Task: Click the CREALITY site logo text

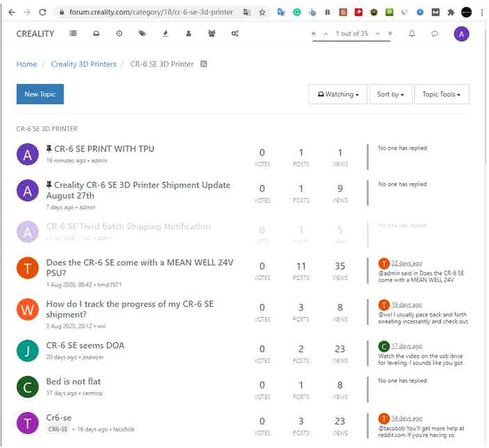Action: pos(35,34)
